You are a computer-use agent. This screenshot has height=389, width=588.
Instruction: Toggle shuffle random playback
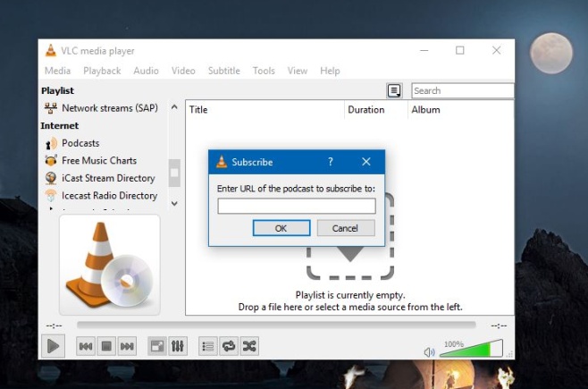(x=249, y=346)
